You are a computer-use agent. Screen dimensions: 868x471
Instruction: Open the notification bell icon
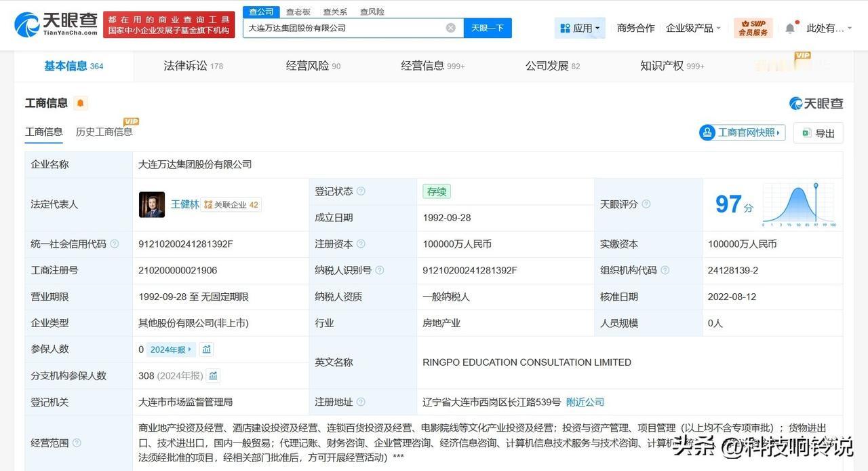click(790, 28)
